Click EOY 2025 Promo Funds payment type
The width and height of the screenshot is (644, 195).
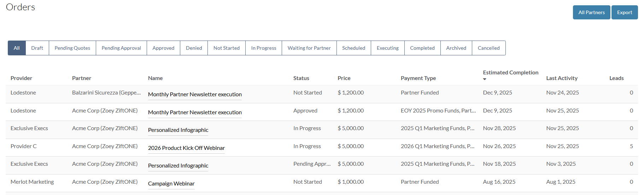click(x=438, y=111)
